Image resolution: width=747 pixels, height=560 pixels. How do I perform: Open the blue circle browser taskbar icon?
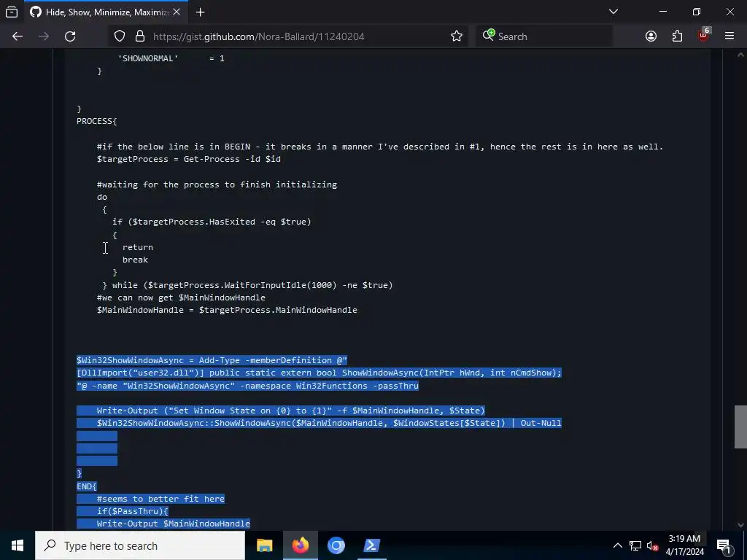[x=336, y=545]
